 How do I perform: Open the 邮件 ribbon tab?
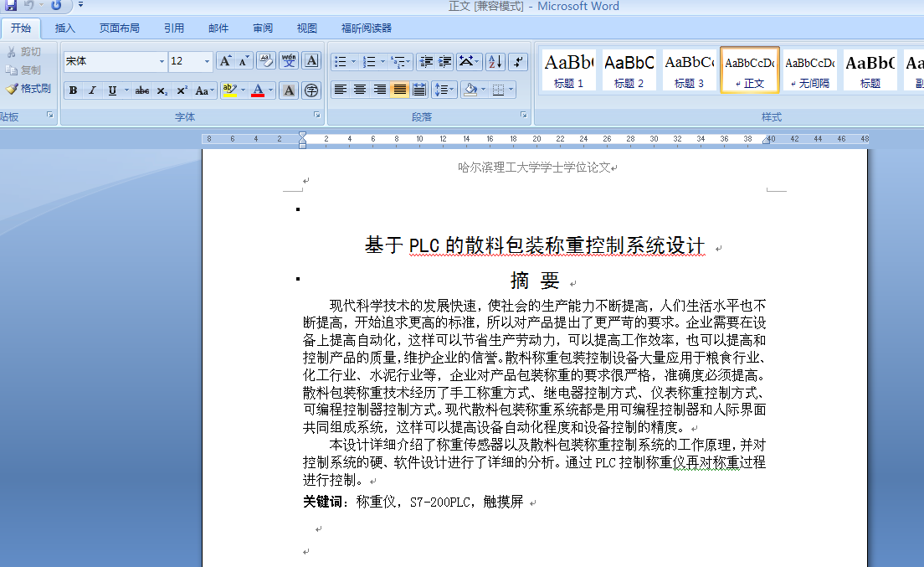click(x=218, y=28)
